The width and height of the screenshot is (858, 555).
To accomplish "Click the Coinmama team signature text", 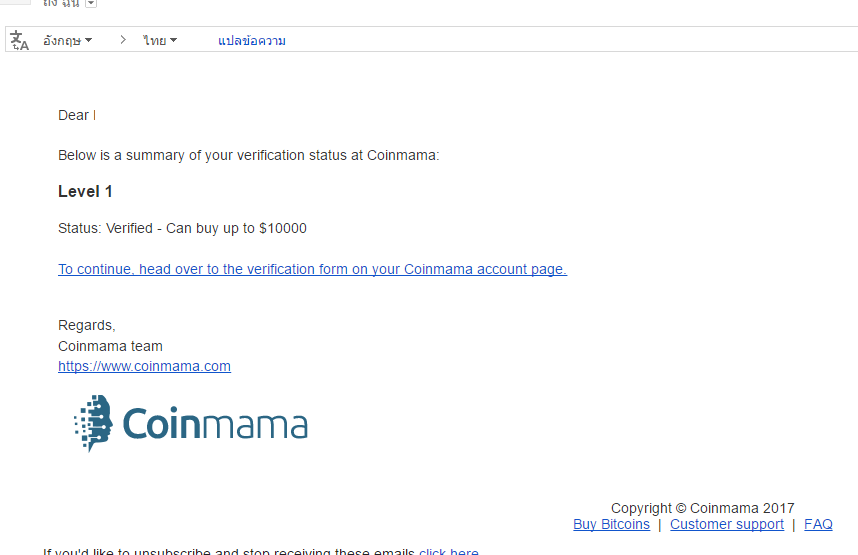I will (111, 346).
